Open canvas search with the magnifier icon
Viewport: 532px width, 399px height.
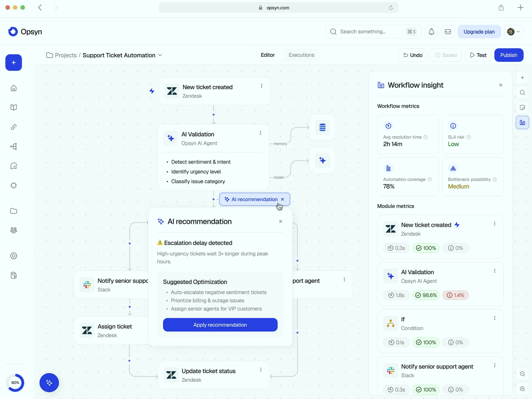pyautogui.click(x=522, y=93)
